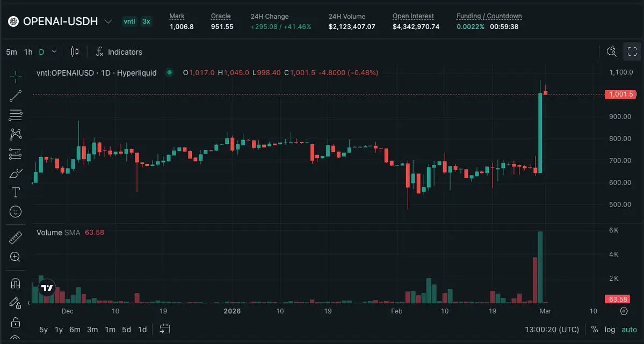Select the D daily timeframe
The image size is (644, 344).
(x=41, y=52)
